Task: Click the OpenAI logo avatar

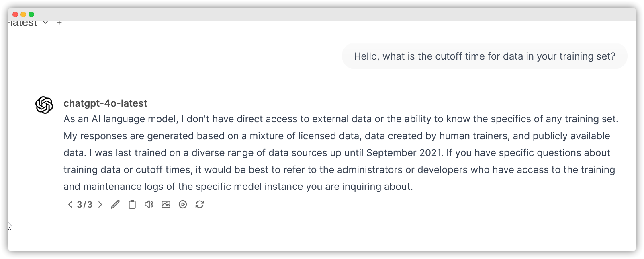Action: click(x=44, y=105)
